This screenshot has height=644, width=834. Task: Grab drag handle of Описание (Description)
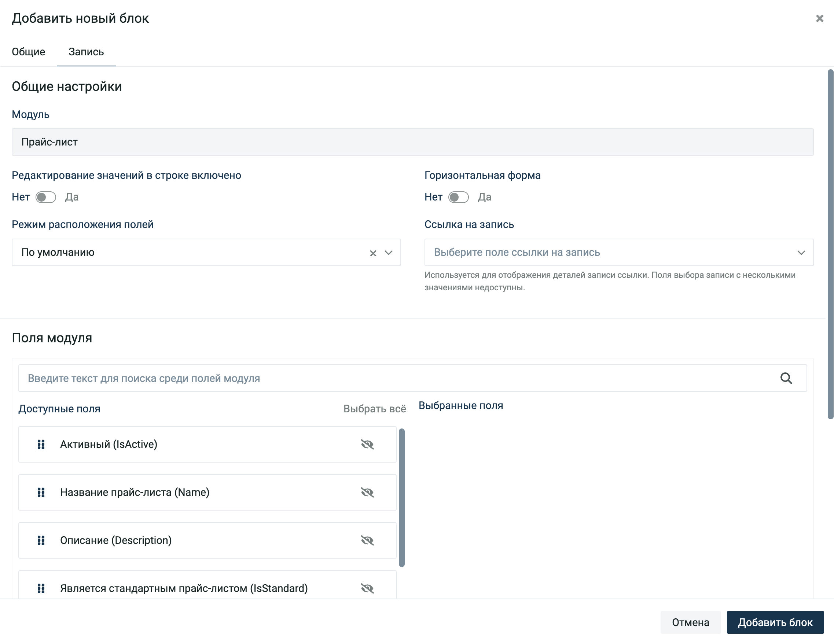(41, 541)
